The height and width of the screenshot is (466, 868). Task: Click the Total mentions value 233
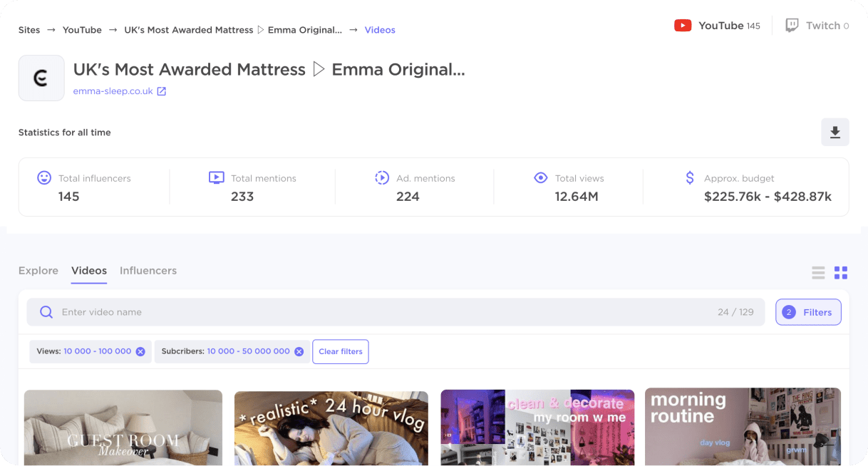pos(242,197)
